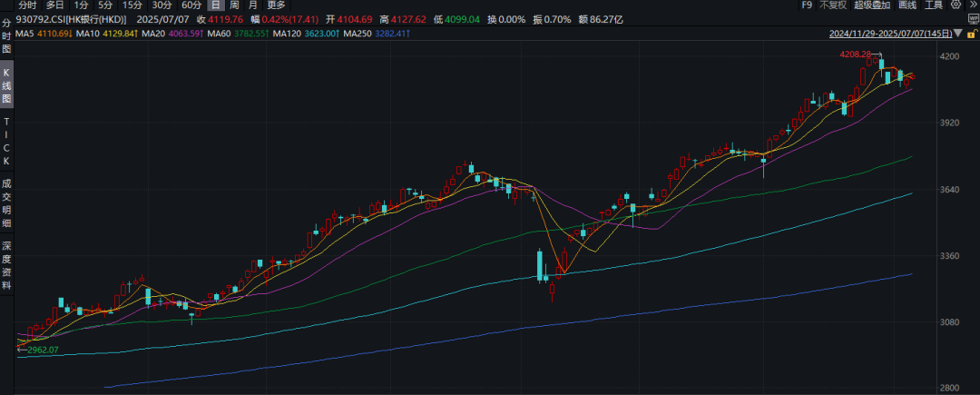Click the low price 4099.04
The image size is (980, 395).
tap(462, 19)
